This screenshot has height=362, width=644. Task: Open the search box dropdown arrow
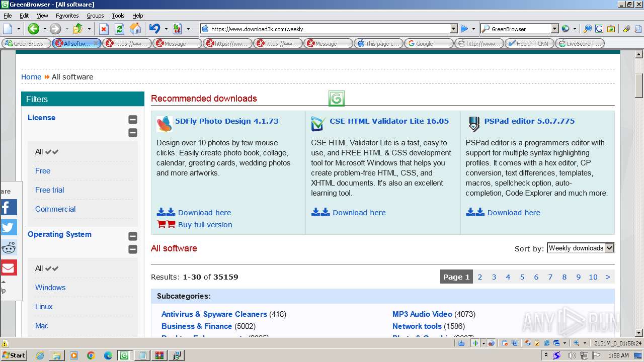(x=554, y=29)
